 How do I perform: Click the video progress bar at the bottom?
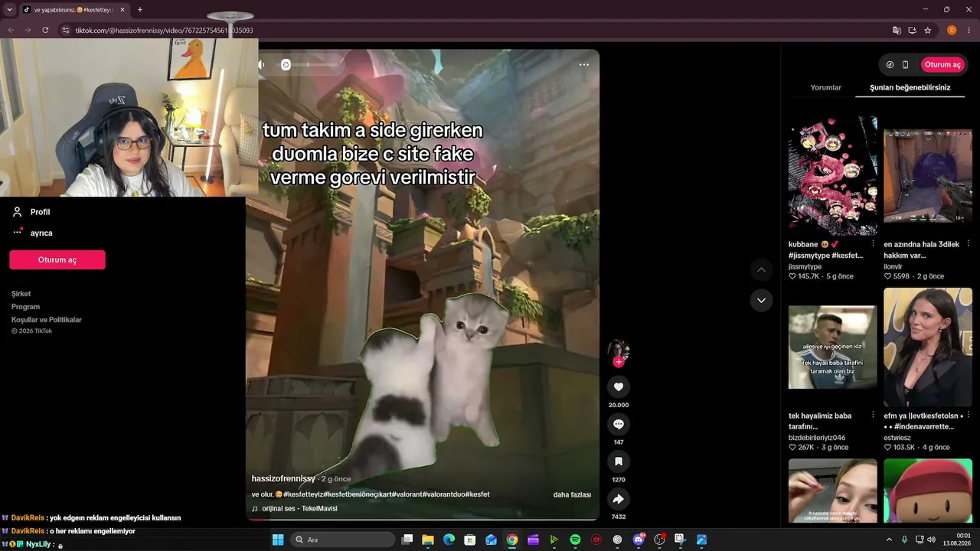tap(423, 520)
